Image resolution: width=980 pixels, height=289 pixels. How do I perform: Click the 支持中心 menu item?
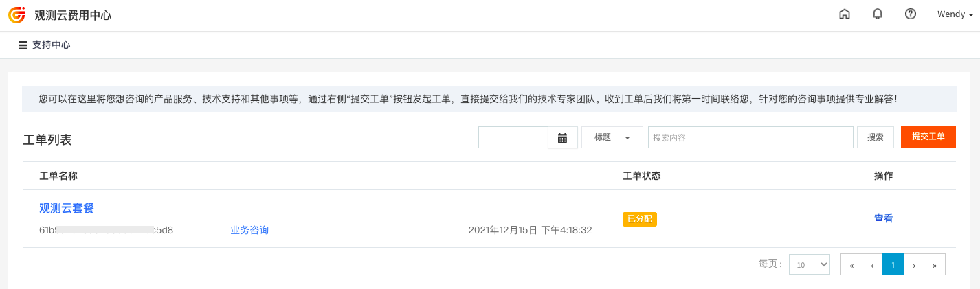pyautogui.click(x=52, y=45)
